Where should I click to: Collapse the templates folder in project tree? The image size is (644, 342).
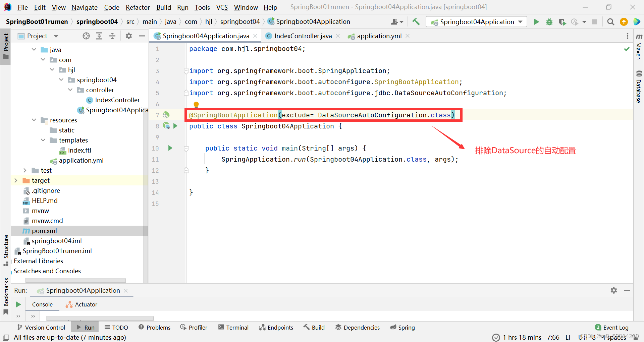(43, 140)
